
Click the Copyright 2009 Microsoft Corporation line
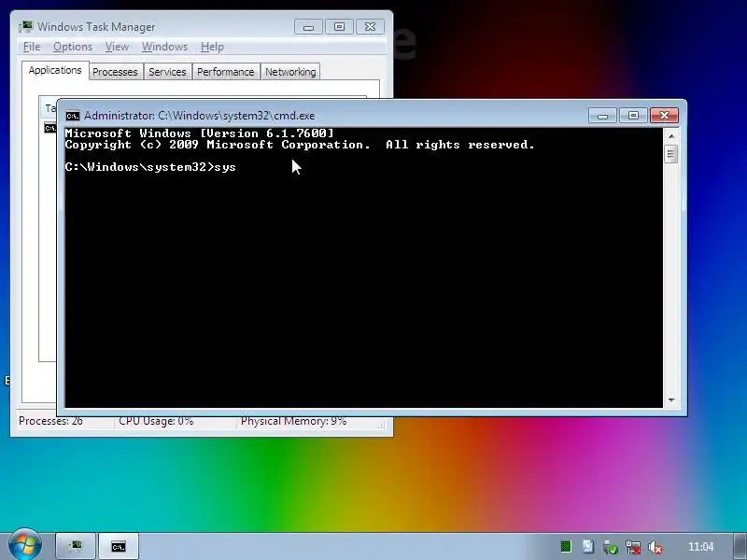[300, 145]
